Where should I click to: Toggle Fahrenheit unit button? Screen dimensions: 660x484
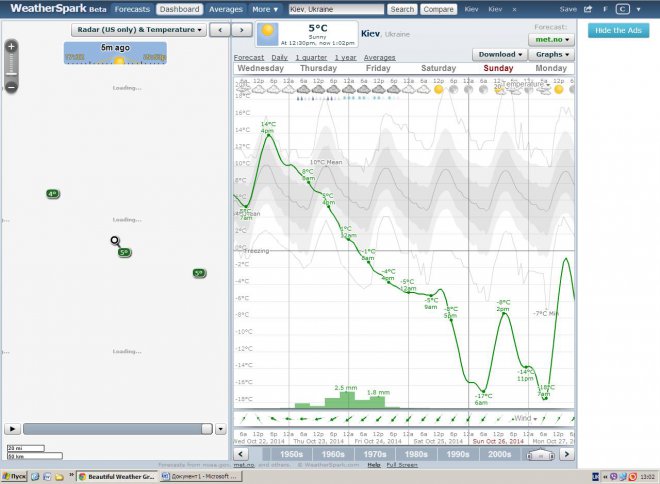(606, 8)
